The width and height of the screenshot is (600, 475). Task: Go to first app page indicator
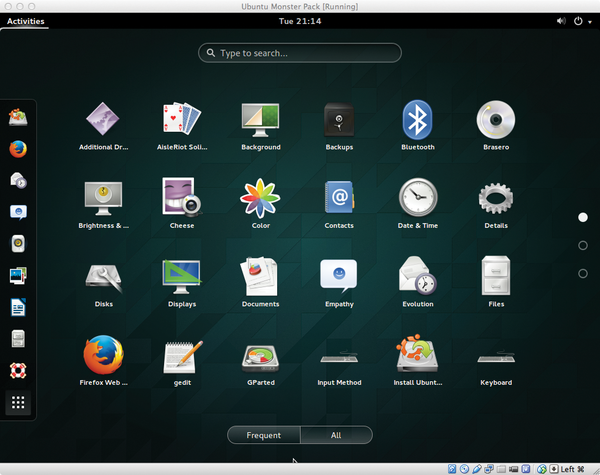pyautogui.click(x=583, y=217)
